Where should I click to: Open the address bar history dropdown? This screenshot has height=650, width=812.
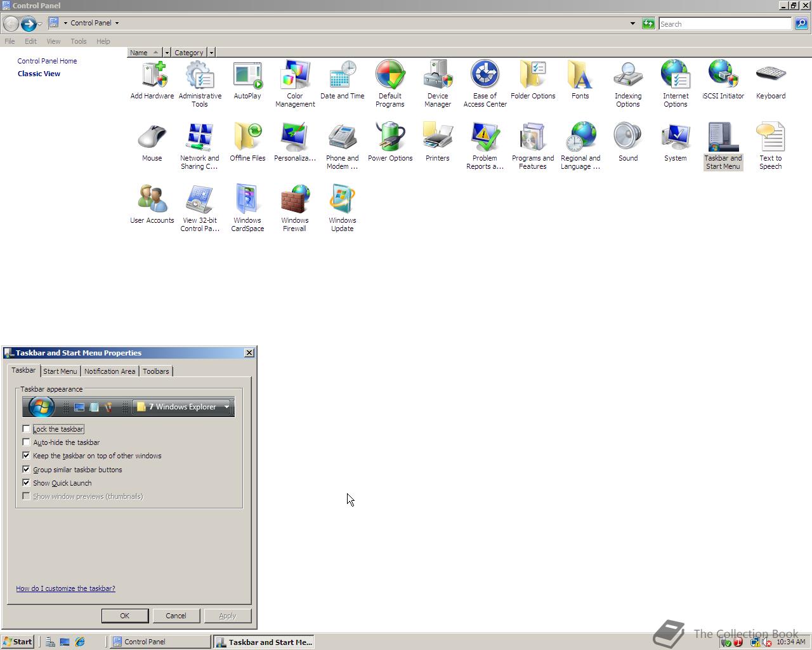pos(632,23)
